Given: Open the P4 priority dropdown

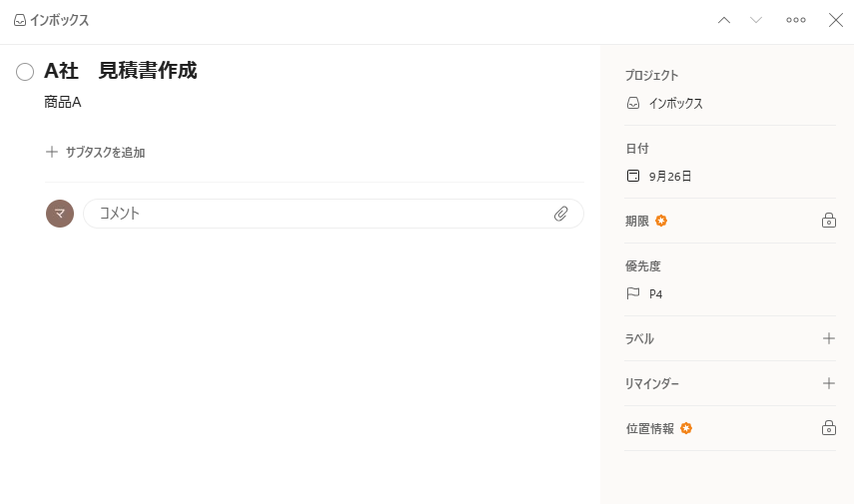Looking at the screenshot, I should coord(655,294).
